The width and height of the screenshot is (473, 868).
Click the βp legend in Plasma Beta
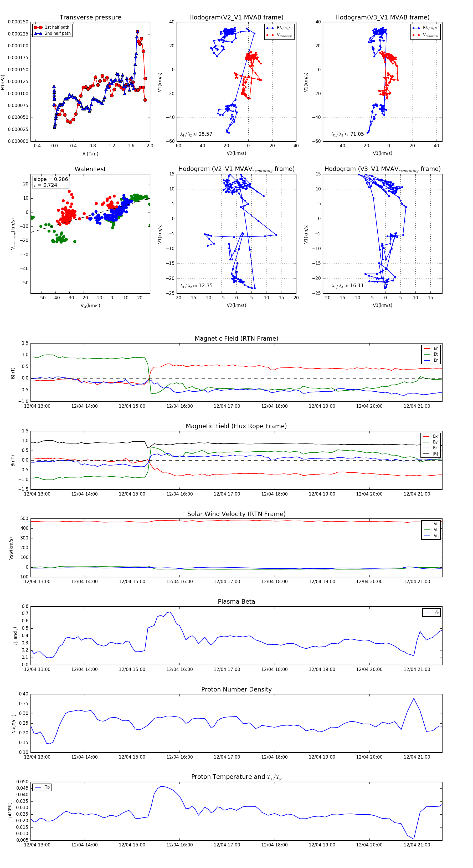pos(431,612)
